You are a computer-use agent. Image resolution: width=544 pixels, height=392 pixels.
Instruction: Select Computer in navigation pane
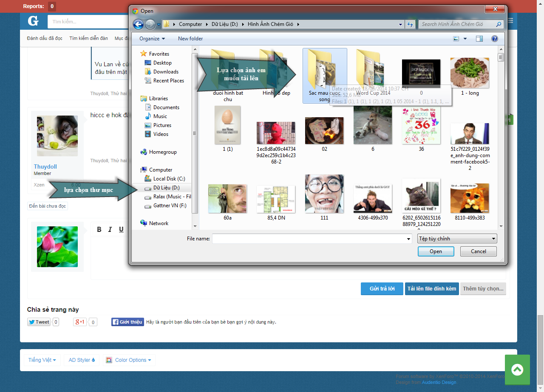(x=156, y=170)
